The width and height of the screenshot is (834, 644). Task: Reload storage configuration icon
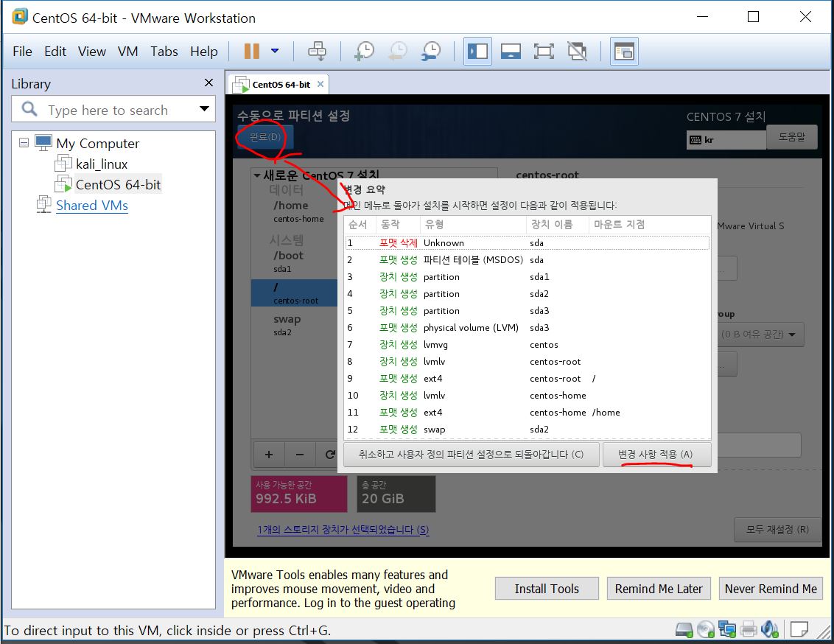point(329,454)
